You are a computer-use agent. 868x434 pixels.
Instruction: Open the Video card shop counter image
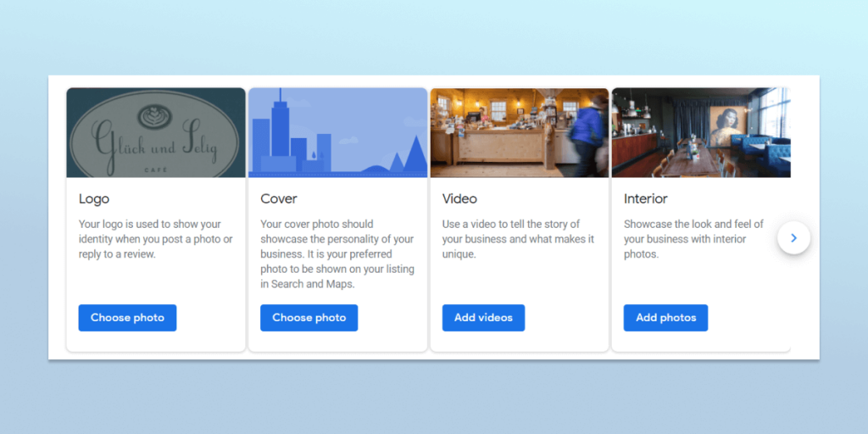(x=520, y=132)
